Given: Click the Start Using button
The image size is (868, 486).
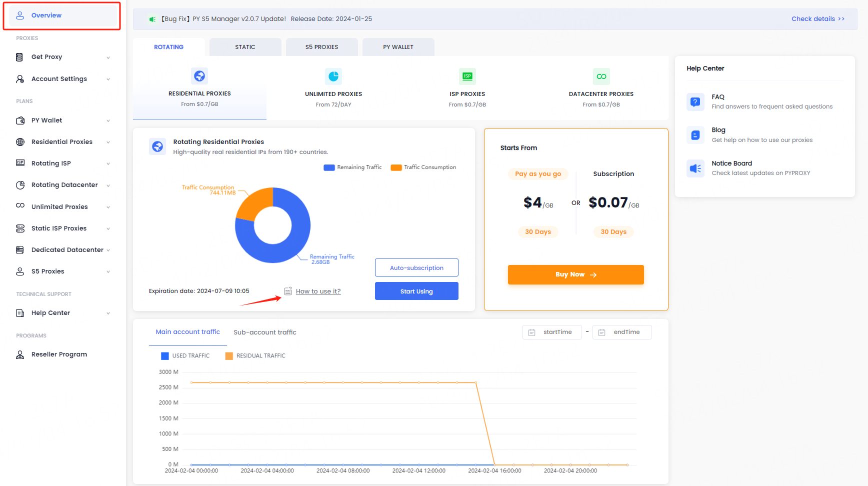Looking at the screenshot, I should 416,291.
